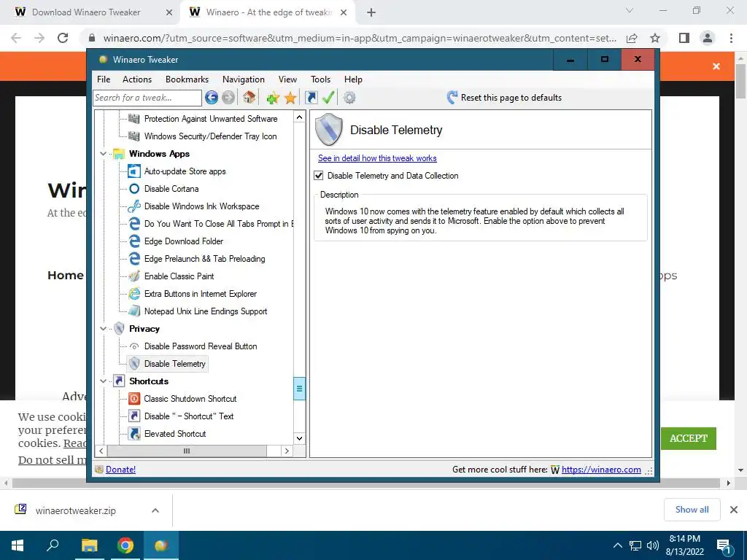Screen dimensions: 747x560
Task: Click the Windows Security/Defender Tray Icon item icon
Action: (x=134, y=136)
